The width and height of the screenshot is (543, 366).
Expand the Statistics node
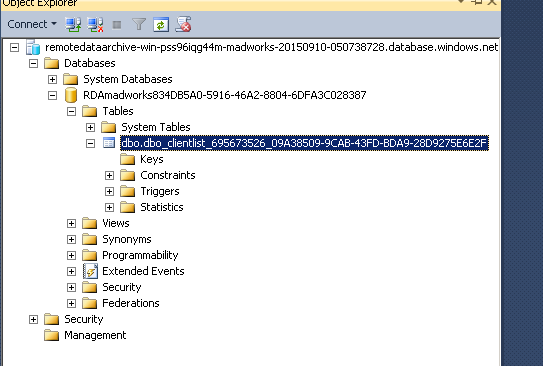click(109, 207)
